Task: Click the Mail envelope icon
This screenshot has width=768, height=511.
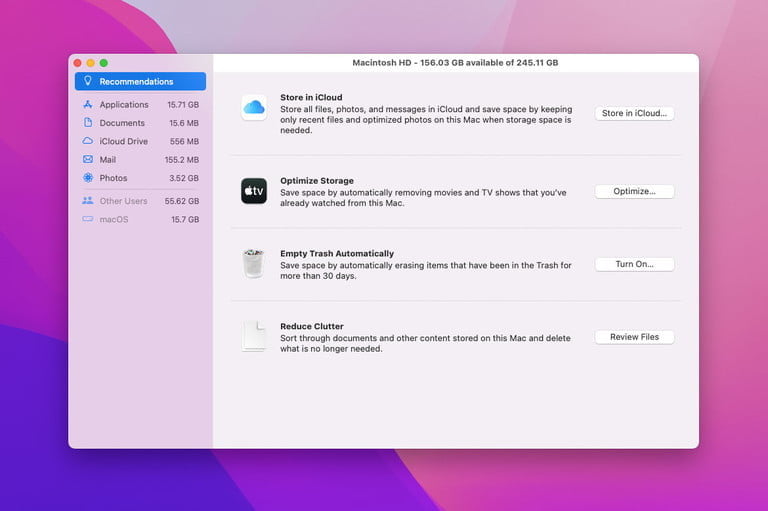Action: [x=88, y=159]
